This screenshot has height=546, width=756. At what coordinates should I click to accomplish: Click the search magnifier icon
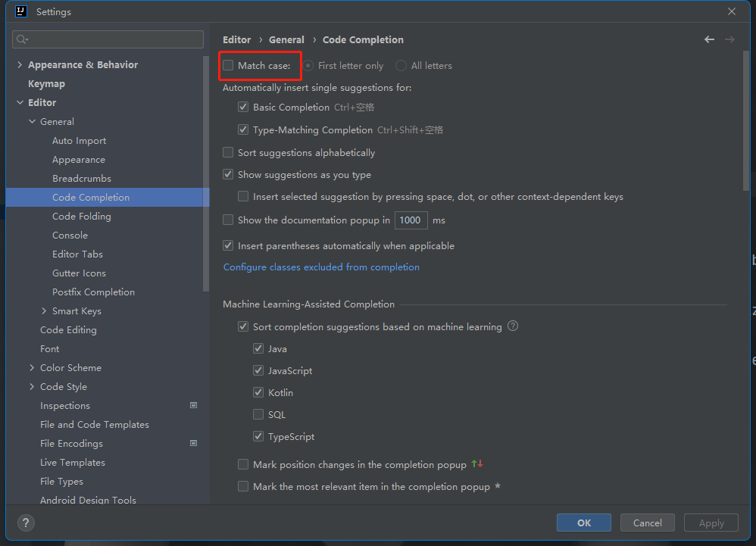click(22, 39)
